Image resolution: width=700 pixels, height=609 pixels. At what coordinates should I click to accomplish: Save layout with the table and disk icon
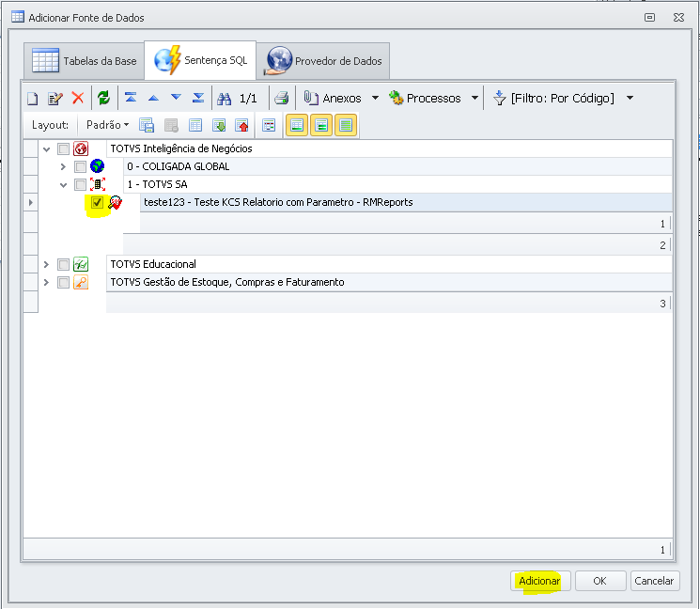147,125
